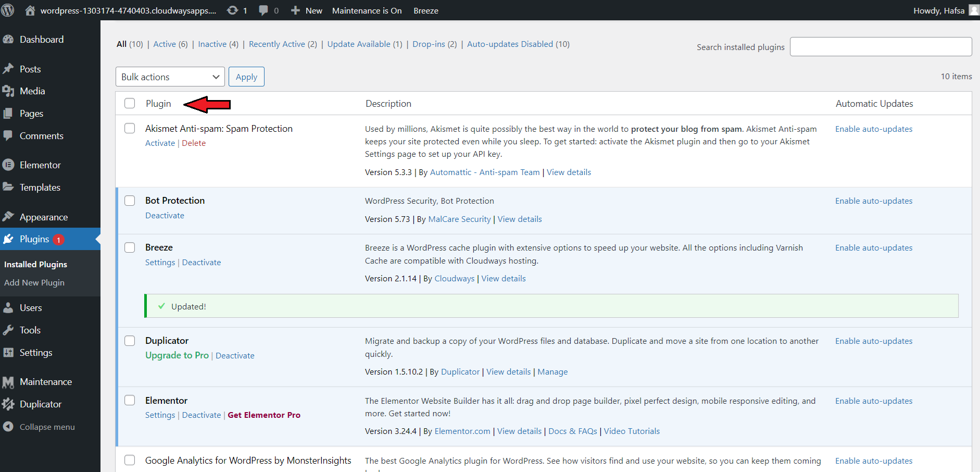
Task: Open Add New Plugin submenu item
Action: 34,283
